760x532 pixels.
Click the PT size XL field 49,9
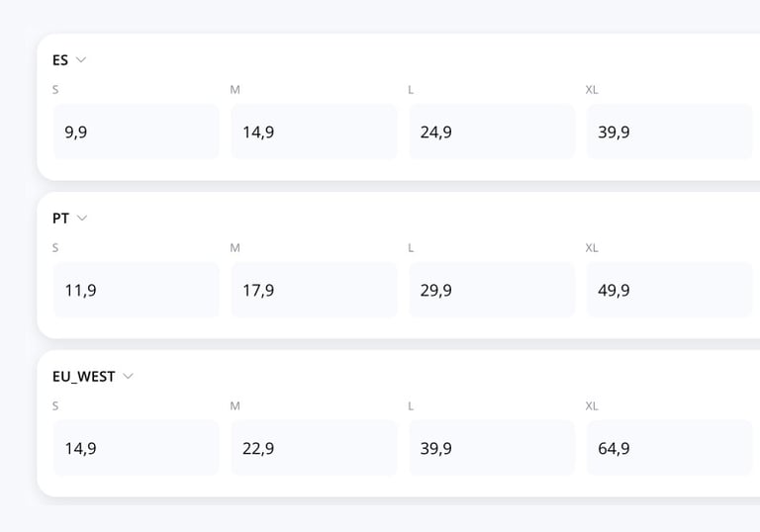click(x=670, y=290)
